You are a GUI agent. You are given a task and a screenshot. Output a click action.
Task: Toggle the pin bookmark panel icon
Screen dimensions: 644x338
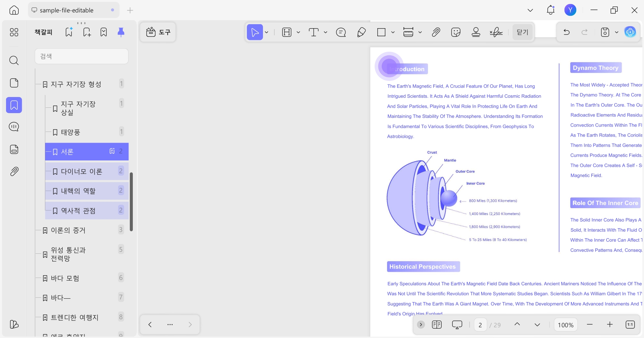click(x=121, y=32)
